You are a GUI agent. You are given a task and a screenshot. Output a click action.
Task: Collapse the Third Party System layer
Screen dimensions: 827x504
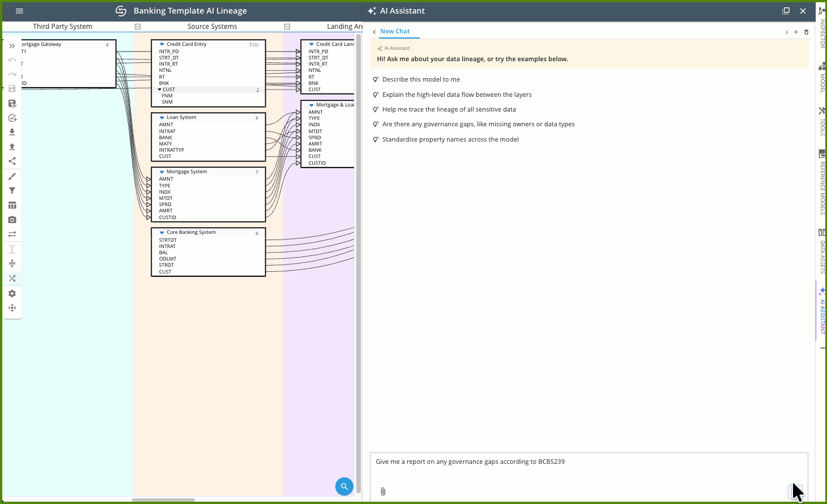click(137, 26)
